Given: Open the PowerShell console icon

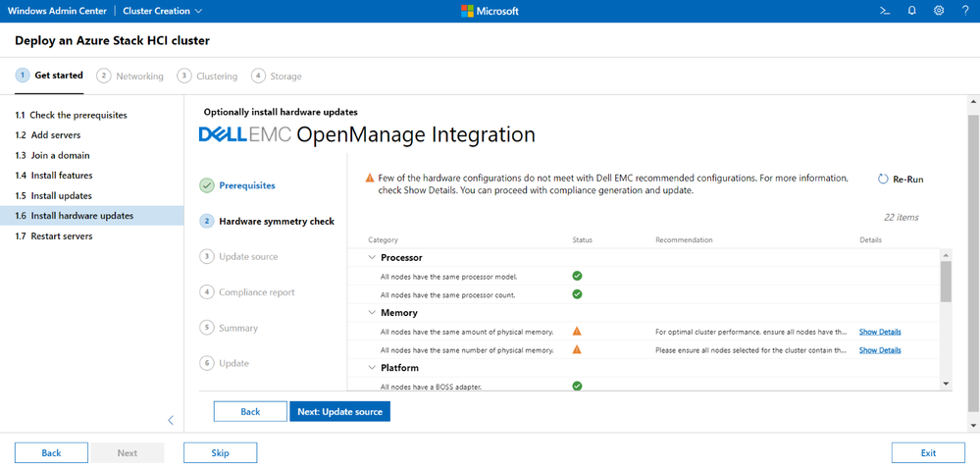Looking at the screenshot, I should [x=885, y=11].
